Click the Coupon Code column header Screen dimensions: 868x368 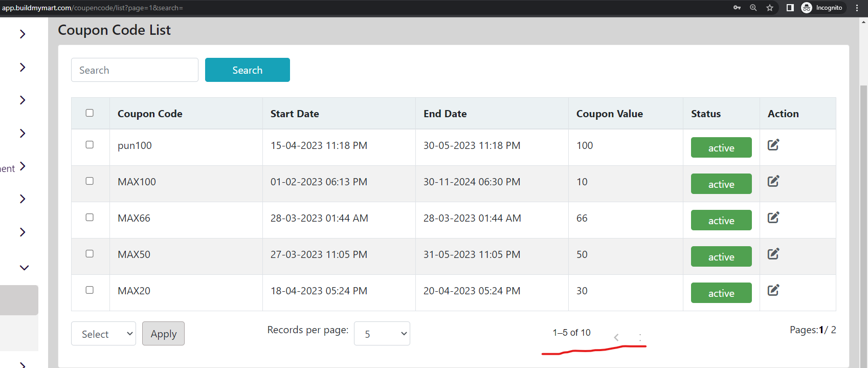point(150,114)
